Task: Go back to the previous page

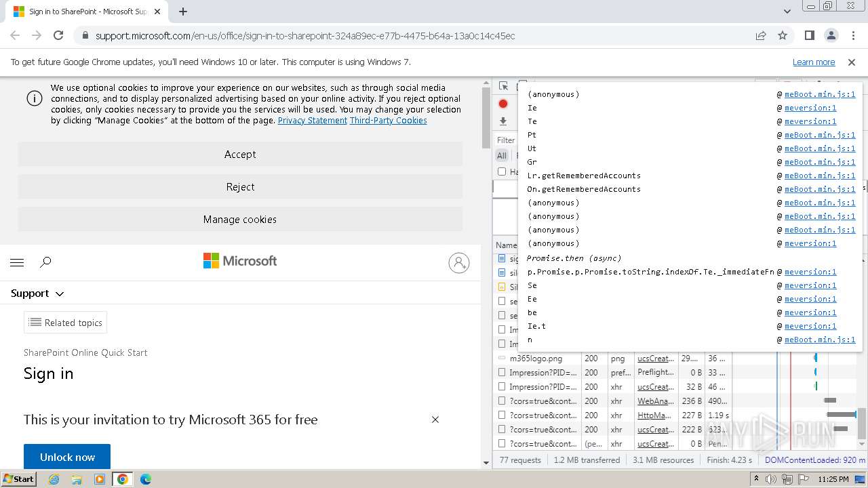Action: tap(15, 35)
